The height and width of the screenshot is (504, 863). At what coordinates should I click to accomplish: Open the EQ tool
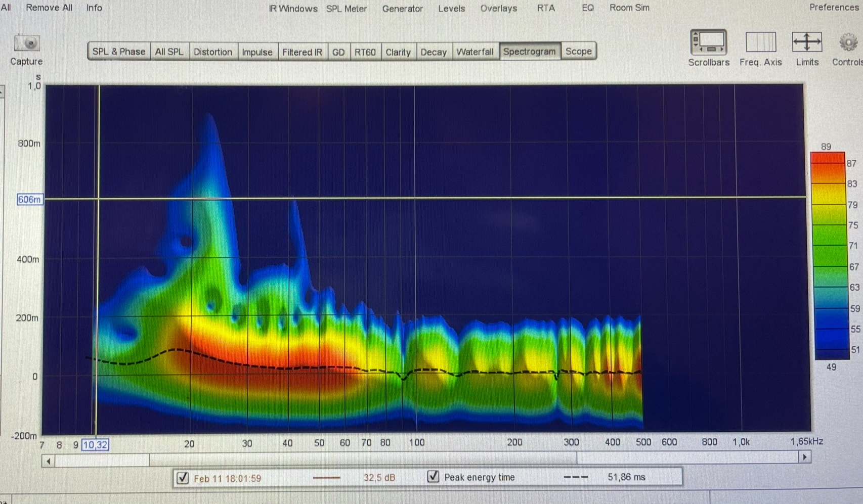coord(587,8)
